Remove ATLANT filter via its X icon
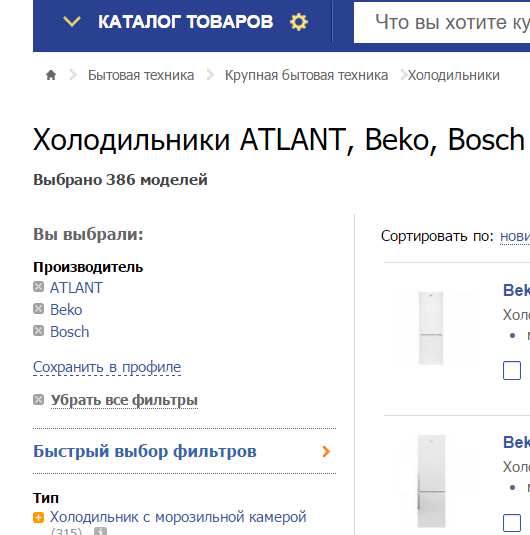The width and height of the screenshot is (530, 535). [x=39, y=287]
